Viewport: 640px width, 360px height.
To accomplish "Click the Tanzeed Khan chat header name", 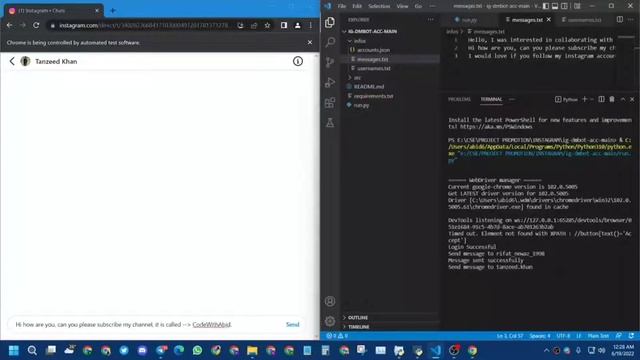I will coord(56,61).
